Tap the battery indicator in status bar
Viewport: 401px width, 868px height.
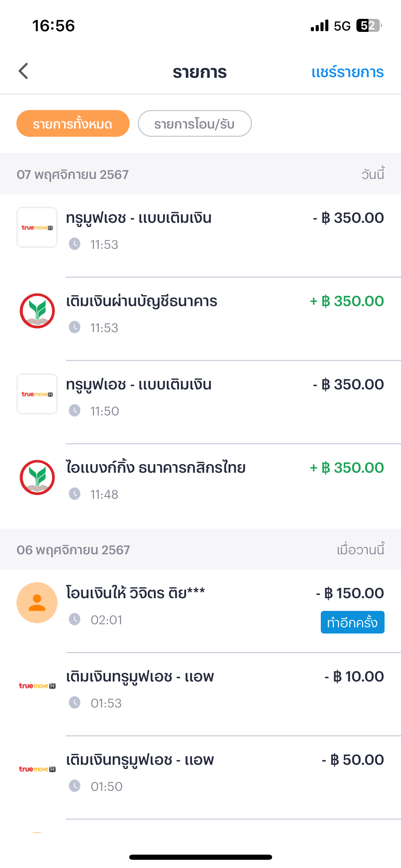point(369,26)
